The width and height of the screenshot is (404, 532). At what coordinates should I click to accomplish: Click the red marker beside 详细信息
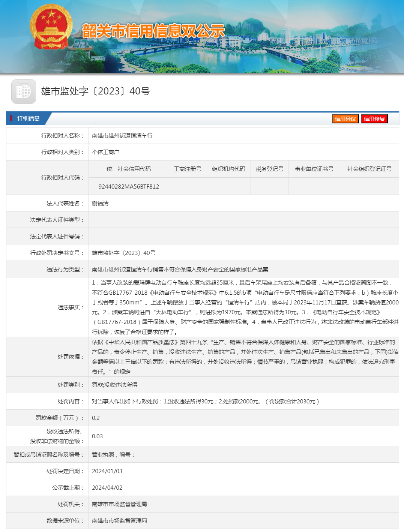point(11,118)
